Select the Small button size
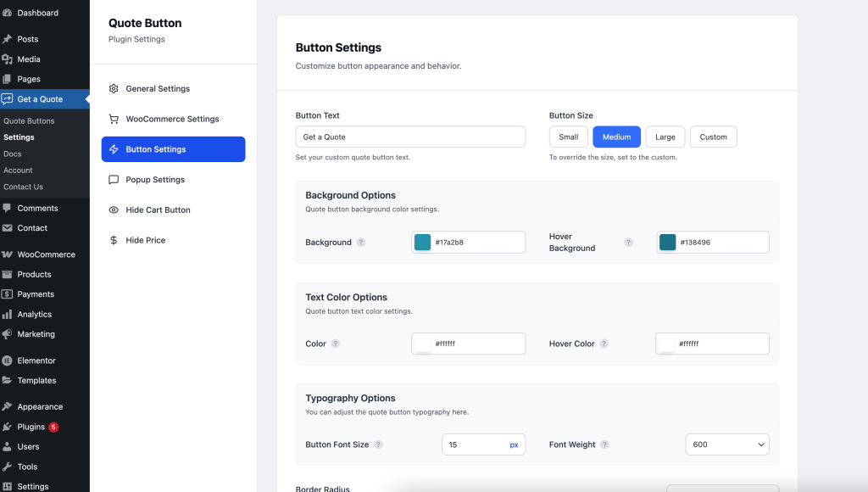 pyautogui.click(x=569, y=137)
